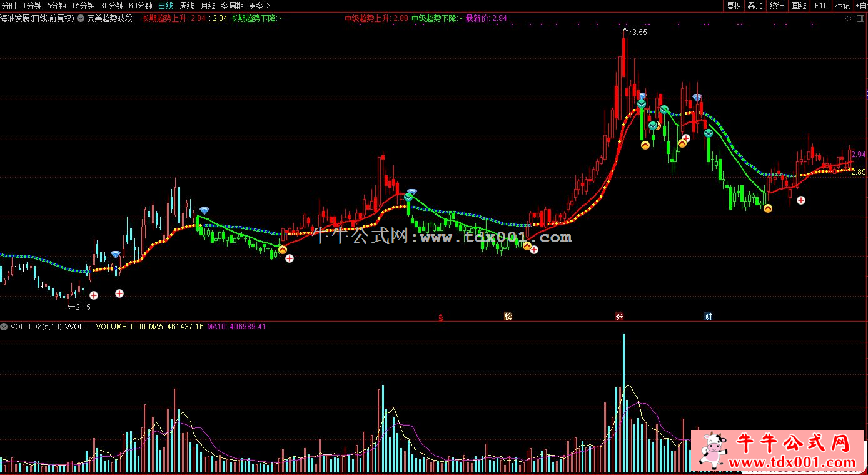Select the 60分钟 period tab
This screenshot has width=868, height=475.
(141, 6)
